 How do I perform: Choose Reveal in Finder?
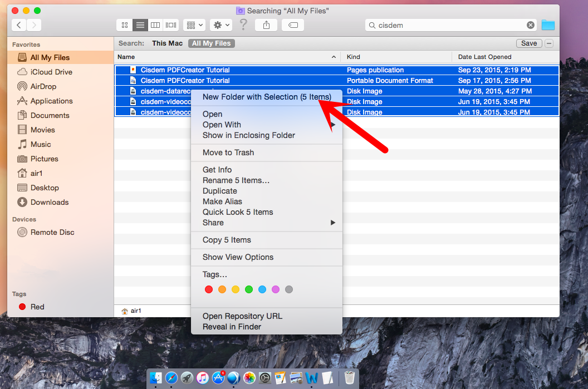click(267, 327)
